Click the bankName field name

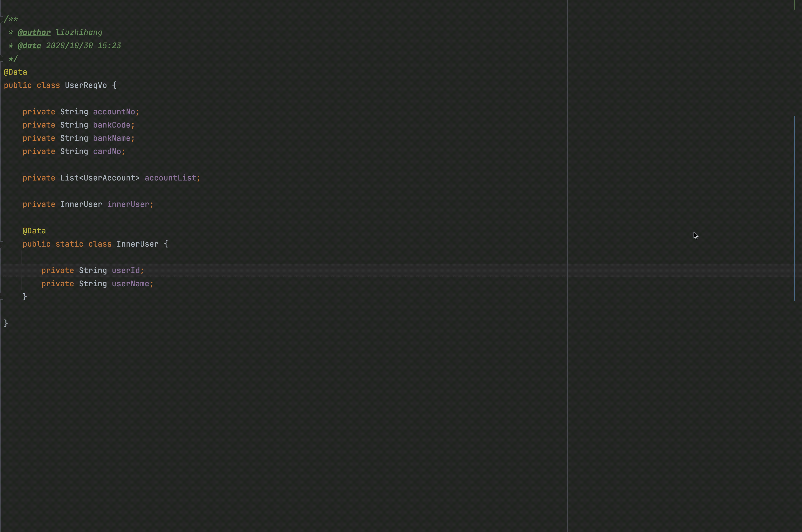point(112,139)
